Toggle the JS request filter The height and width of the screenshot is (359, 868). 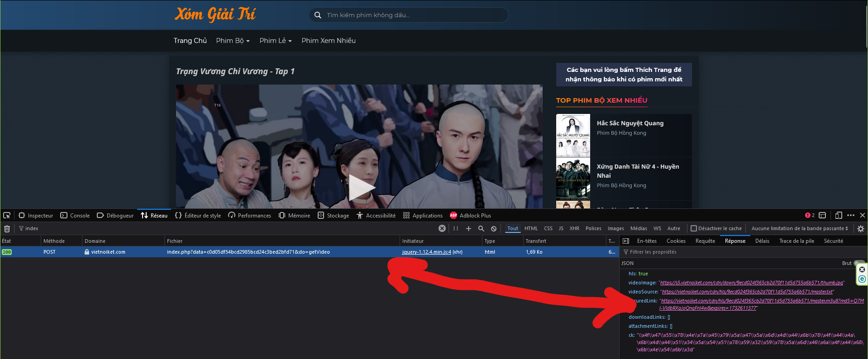pyautogui.click(x=561, y=229)
